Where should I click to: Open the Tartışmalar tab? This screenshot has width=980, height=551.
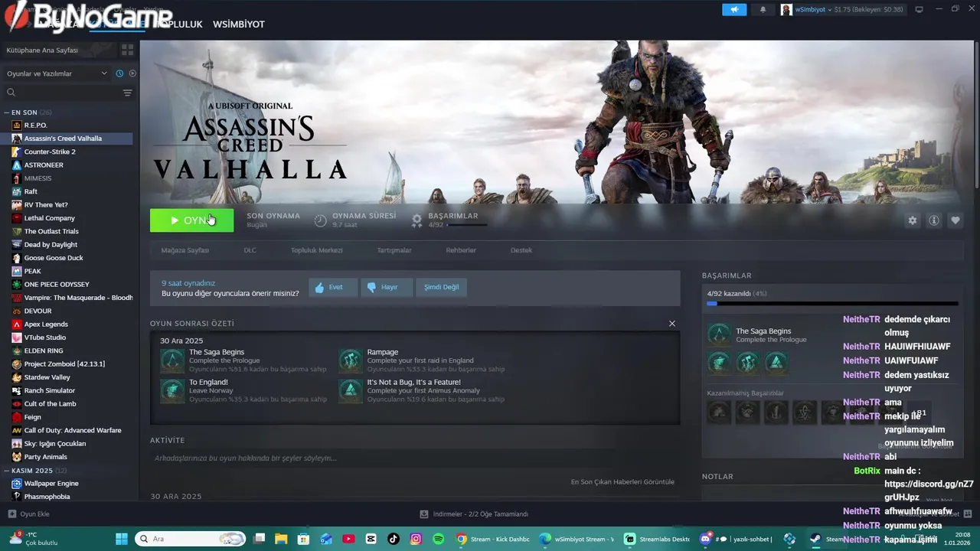394,250
